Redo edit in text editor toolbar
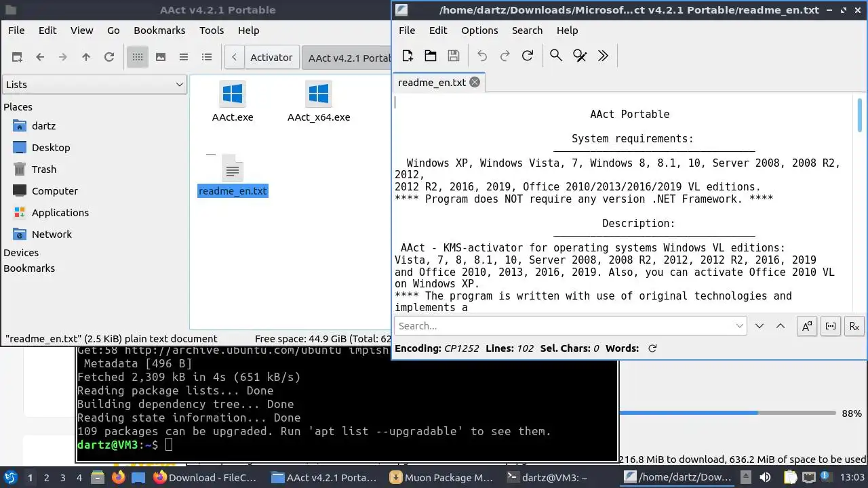 click(505, 56)
